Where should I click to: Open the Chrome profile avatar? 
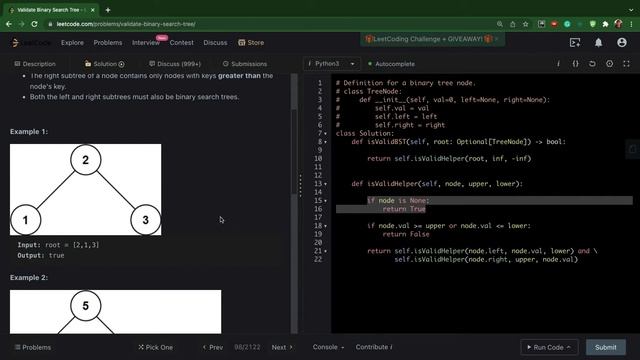click(618, 24)
